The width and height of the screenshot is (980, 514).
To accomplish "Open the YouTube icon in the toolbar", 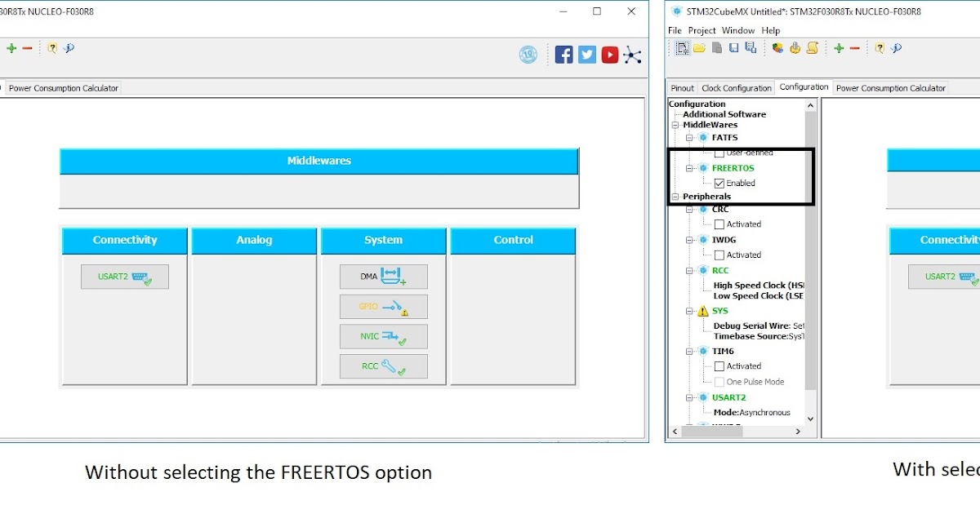I will click(609, 54).
